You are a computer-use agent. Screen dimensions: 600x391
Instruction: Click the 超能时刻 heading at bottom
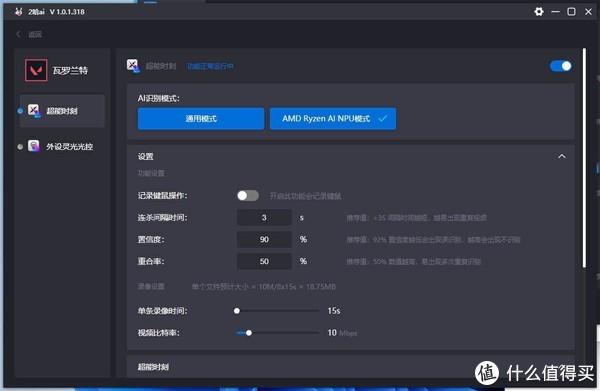153,367
